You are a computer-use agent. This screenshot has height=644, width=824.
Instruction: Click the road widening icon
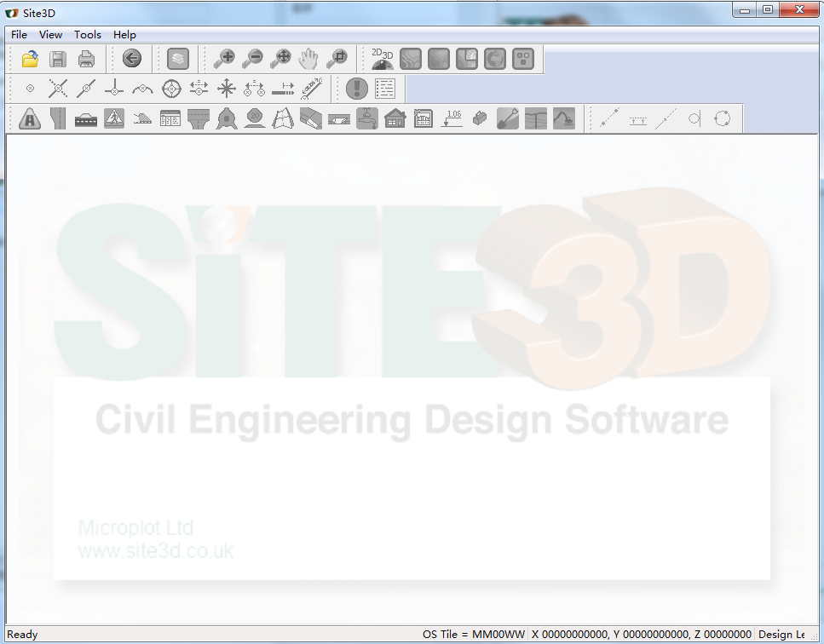[x=58, y=118]
